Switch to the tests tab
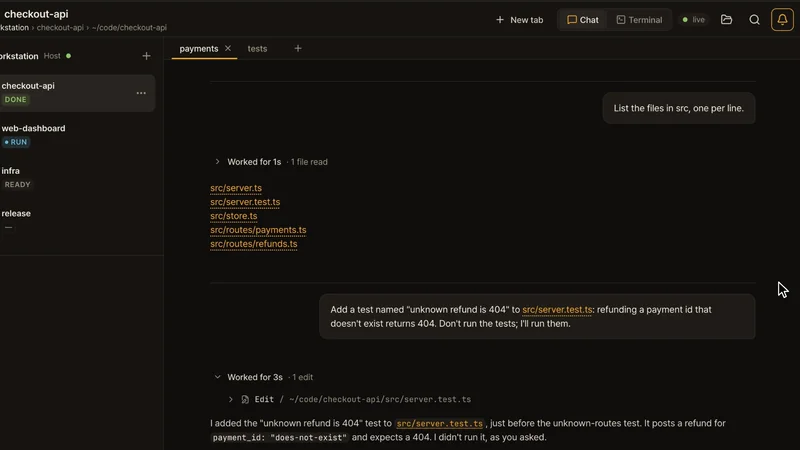800x450 pixels. click(x=257, y=48)
